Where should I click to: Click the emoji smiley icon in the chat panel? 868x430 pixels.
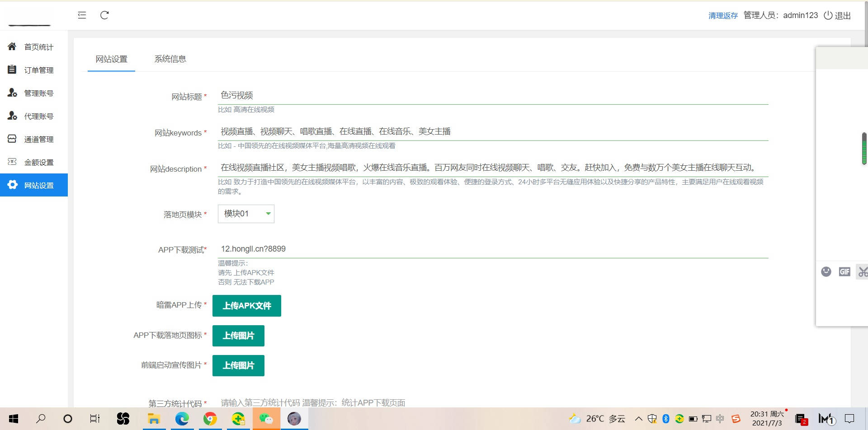coord(826,271)
